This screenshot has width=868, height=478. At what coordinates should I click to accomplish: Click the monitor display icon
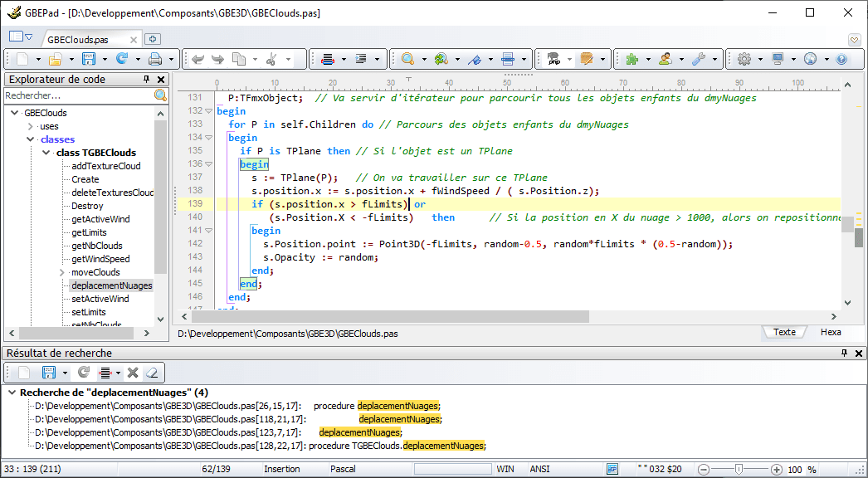[x=778, y=59]
